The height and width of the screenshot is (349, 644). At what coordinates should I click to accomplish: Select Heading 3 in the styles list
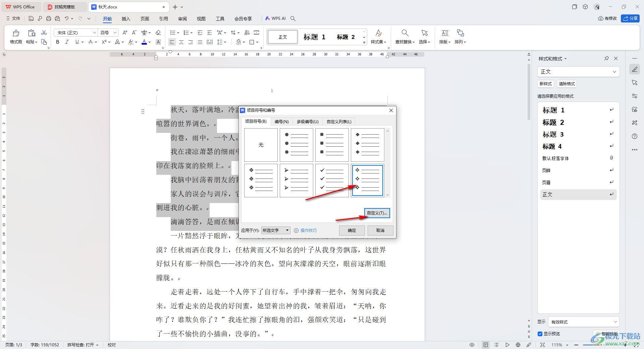click(x=553, y=135)
